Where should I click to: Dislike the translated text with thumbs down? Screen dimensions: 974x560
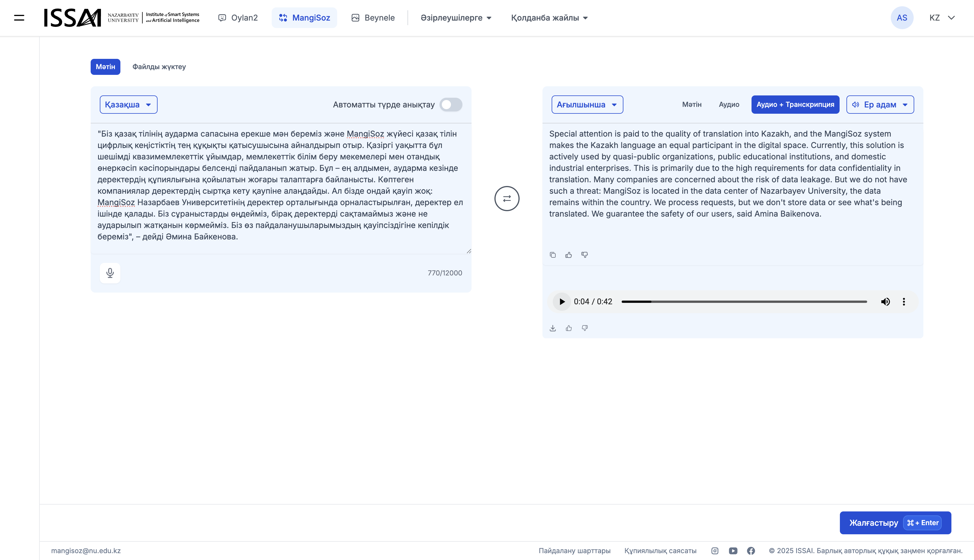point(584,255)
